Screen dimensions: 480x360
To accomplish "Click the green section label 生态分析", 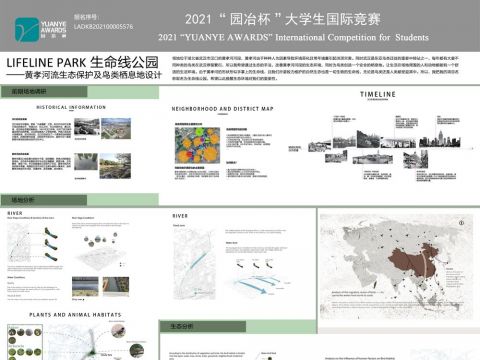I will pyautogui.click(x=182, y=326).
